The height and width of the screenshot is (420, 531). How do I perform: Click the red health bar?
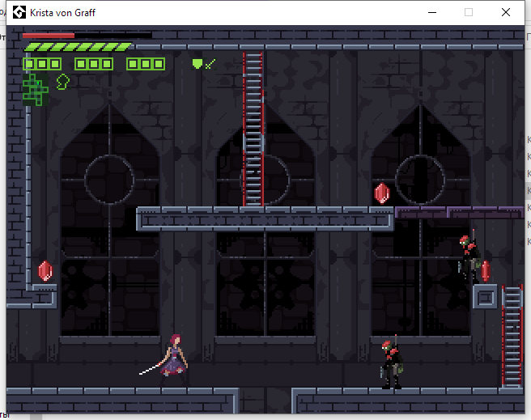click(49, 36)
